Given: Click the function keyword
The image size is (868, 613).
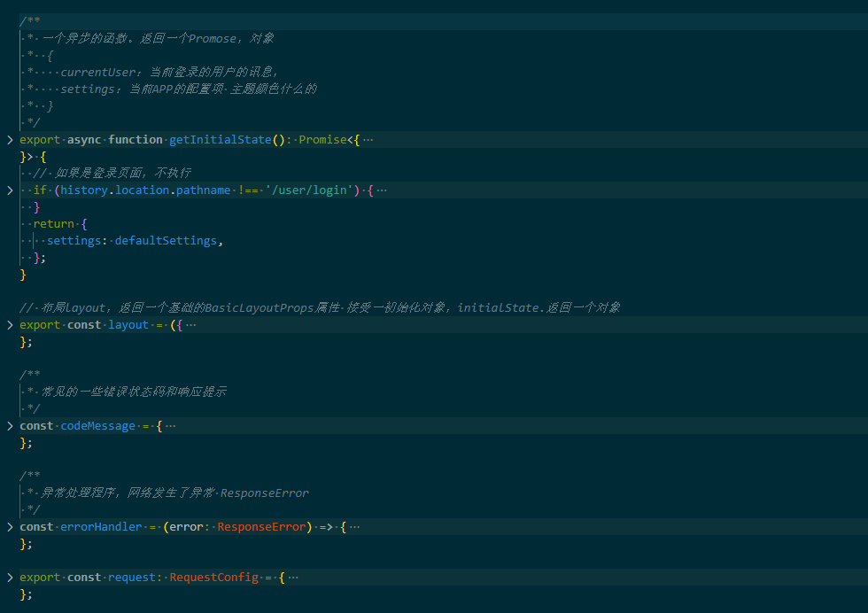Looking at the screenshot, I should click(135, 140).
